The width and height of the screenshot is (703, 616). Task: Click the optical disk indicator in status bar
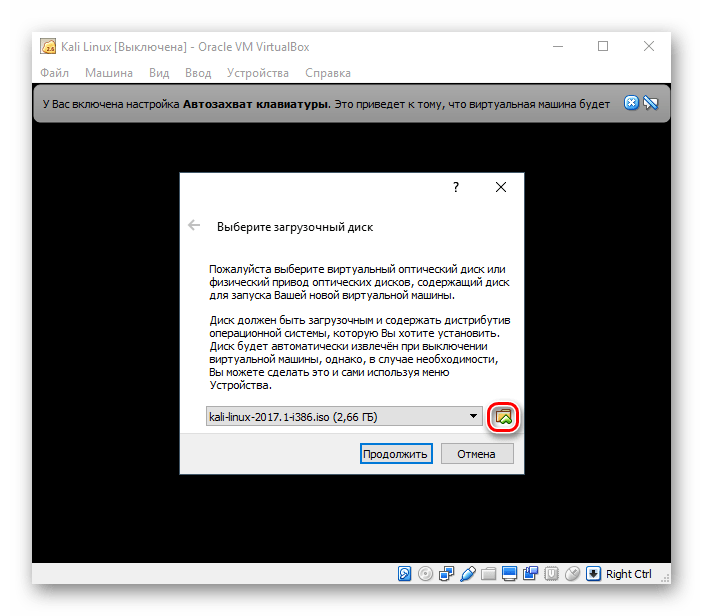coord(426,574)
